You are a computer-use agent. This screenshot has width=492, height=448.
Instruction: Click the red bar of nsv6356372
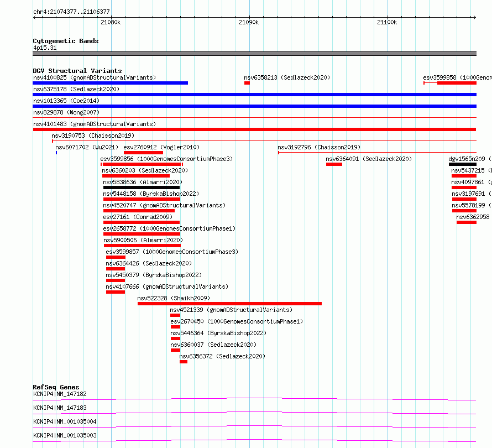click(184, 362)
